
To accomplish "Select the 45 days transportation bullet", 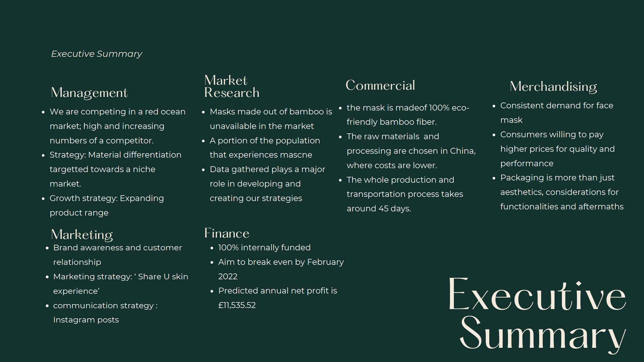I will (x=405, y=194).
